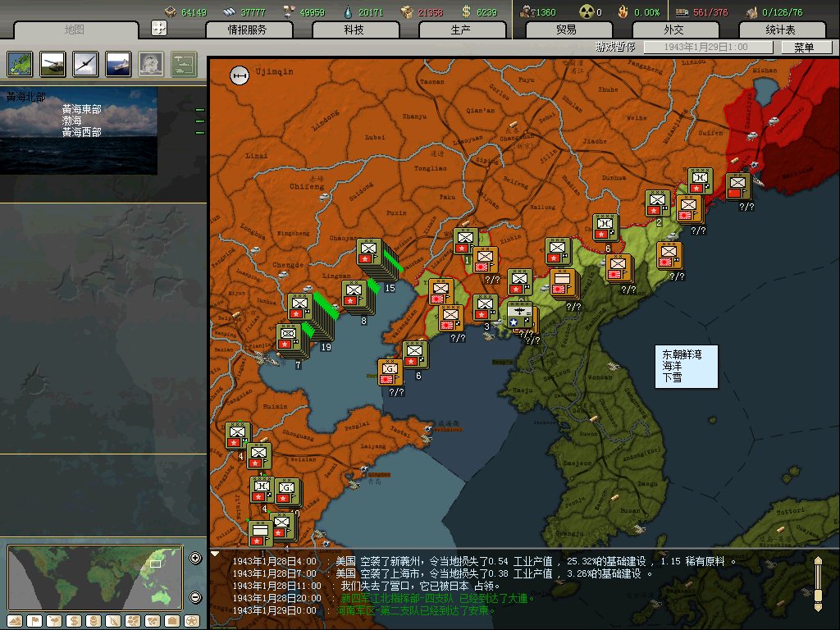Zoom in on the minimap with plus
The image size is (840, 630).
(x=195, y=559)
